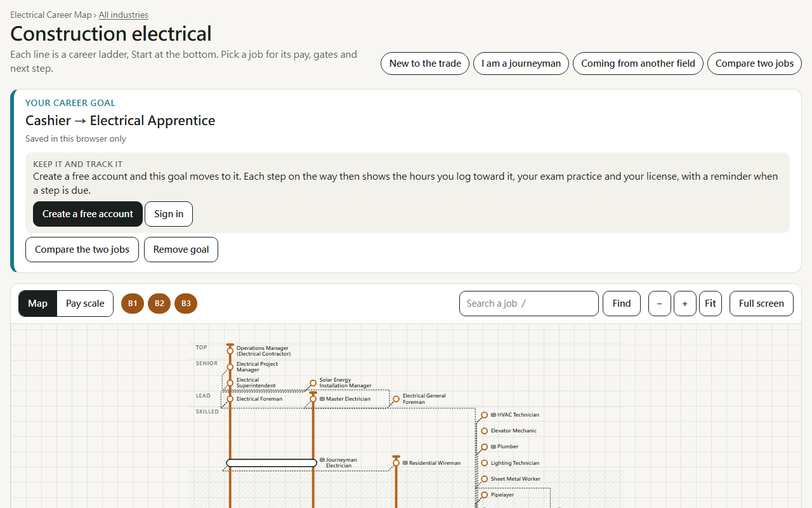Focus the "Search a job" input field

coord(529,304)
